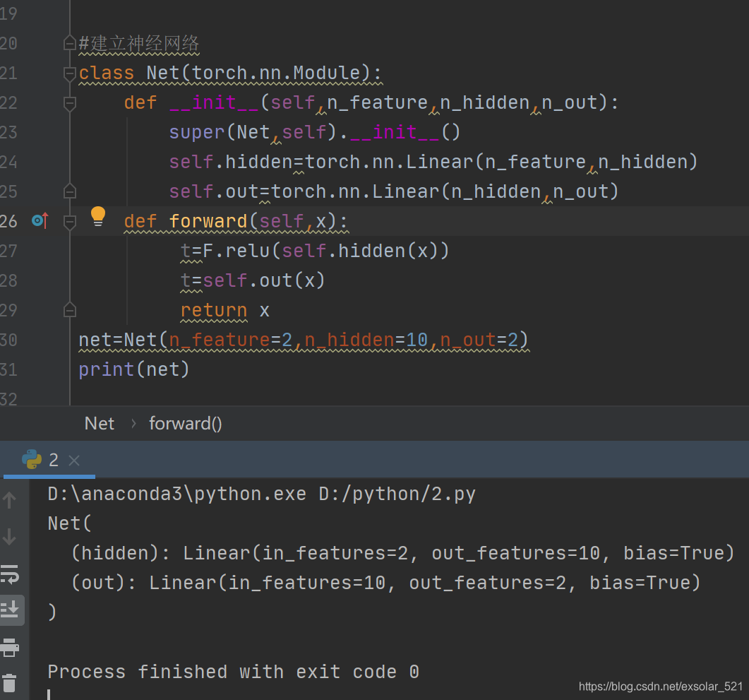Click line number 30 in the gutter
Viewport: 749px width, 700px height.
(8, 340)
